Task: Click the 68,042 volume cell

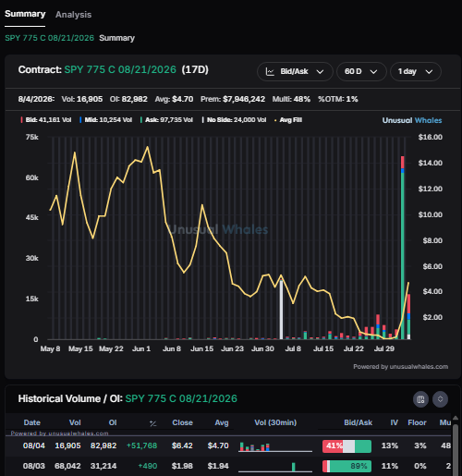Action: coord(67,466)
